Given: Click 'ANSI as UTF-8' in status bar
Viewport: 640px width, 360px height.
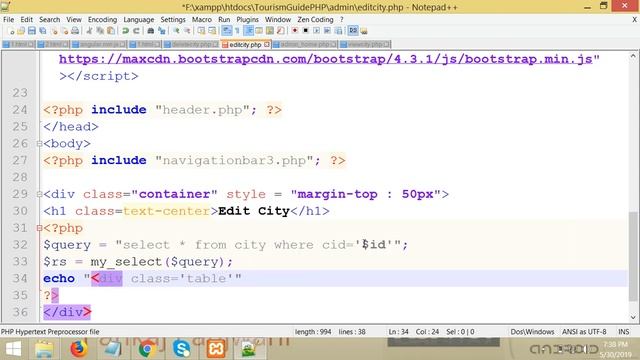Looking at the screenshot, I should 584,332.
